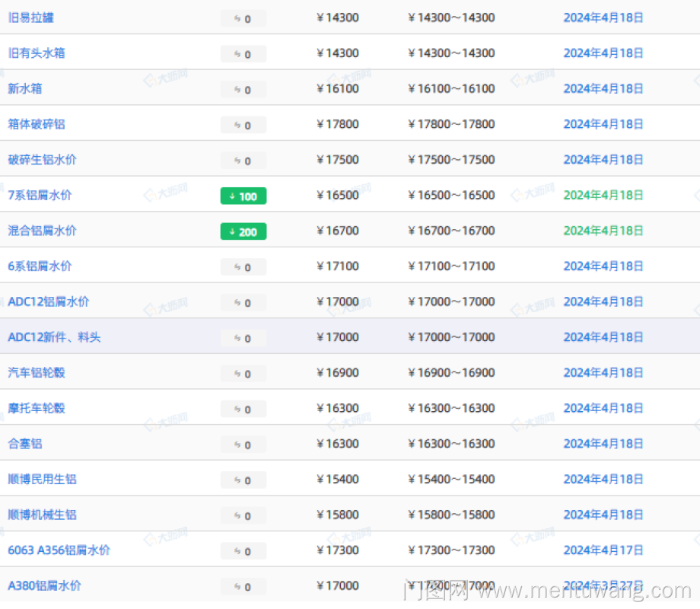Viewport: 700px width, 609px height.
Task: Click the green down 200 badge
Action: (243, 231)
